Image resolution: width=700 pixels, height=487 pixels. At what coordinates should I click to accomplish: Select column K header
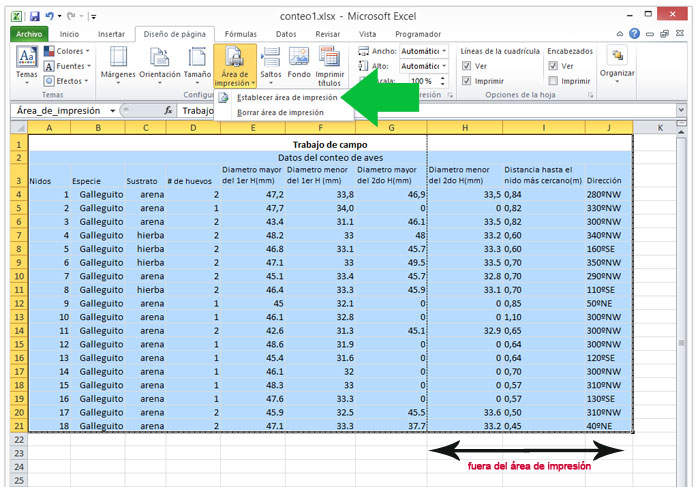[x=660, y=128]
